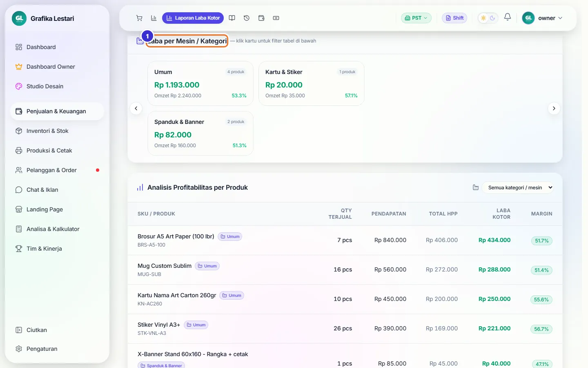Click the MARGIN column header

(x=541, y=213)
